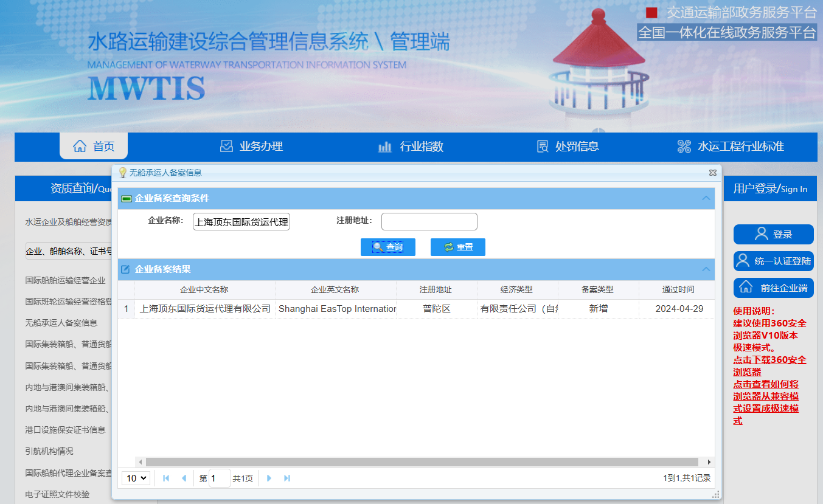
Task: Click the 注册地址 column header
Action: pos(436,290)
